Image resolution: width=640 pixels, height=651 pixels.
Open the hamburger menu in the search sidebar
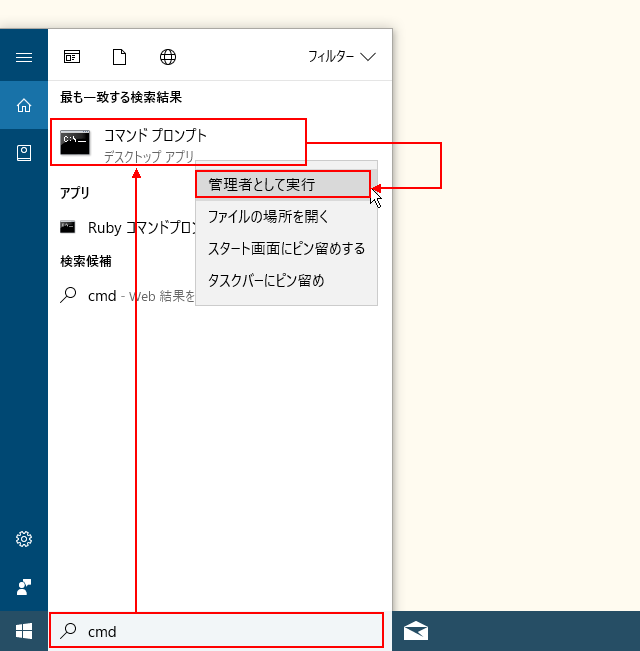point(24,57)
